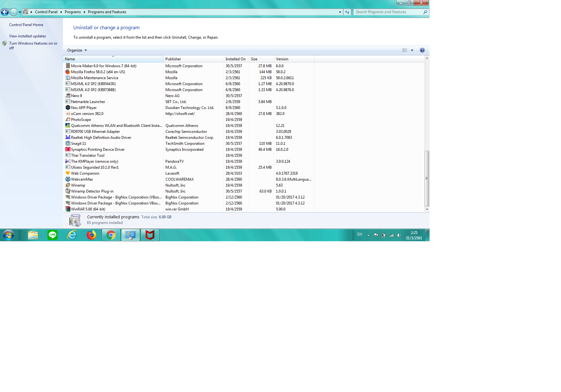Screen dimensions: 561x392
Task: Select Movie Maker 6.0 icon
Action: coord(68,66)
